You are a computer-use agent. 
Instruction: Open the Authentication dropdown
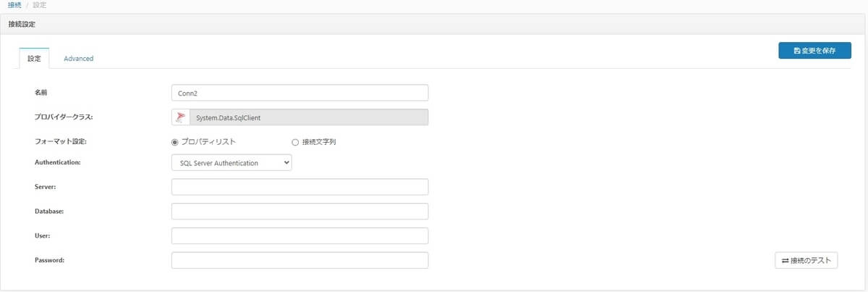(231, 163)
